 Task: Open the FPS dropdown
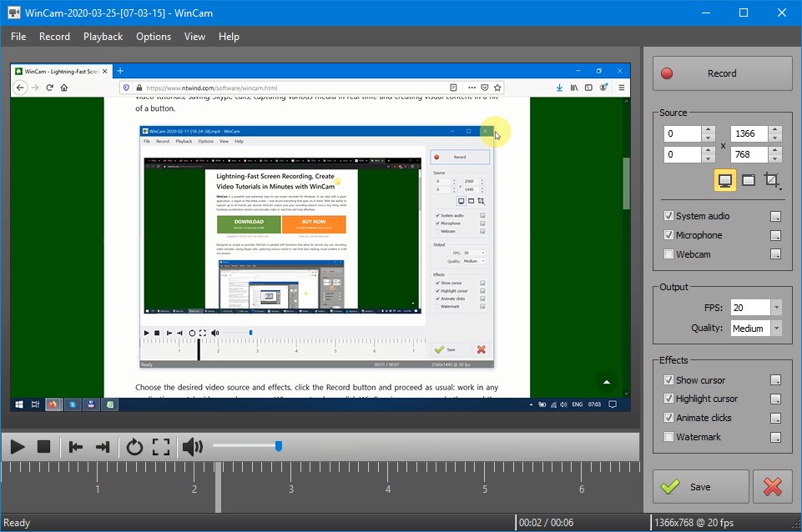pos(776,308)
